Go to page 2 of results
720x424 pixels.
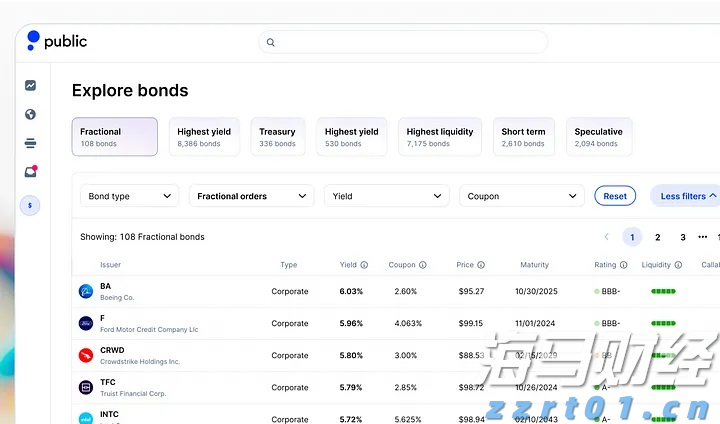pos(657,237)
